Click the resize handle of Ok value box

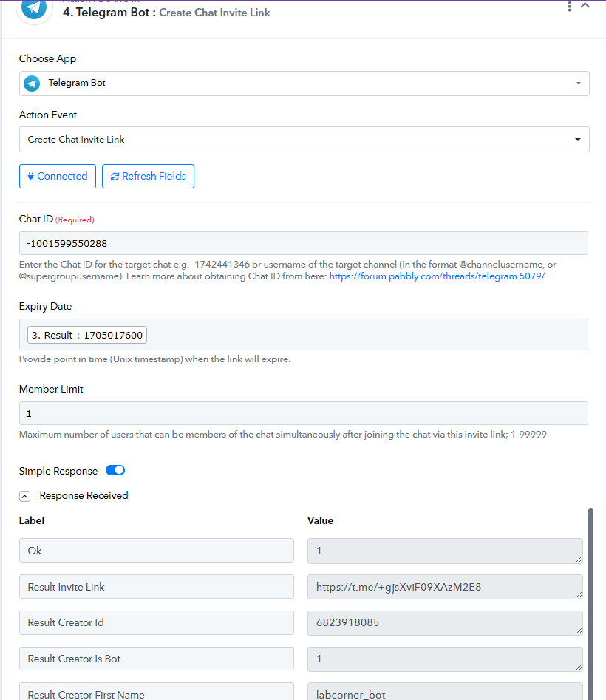click(x=579, y=559)
